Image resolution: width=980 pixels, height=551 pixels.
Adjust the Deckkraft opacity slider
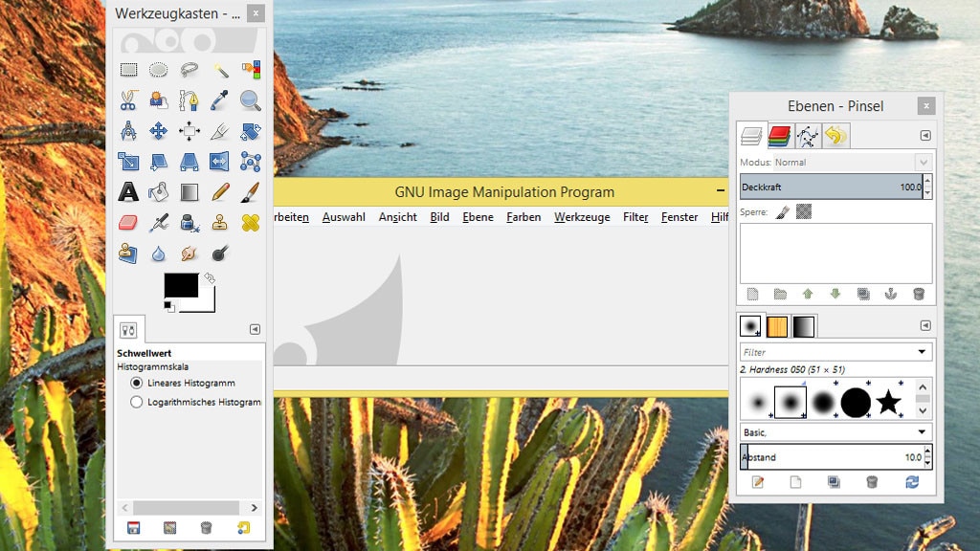coord(832,187)
